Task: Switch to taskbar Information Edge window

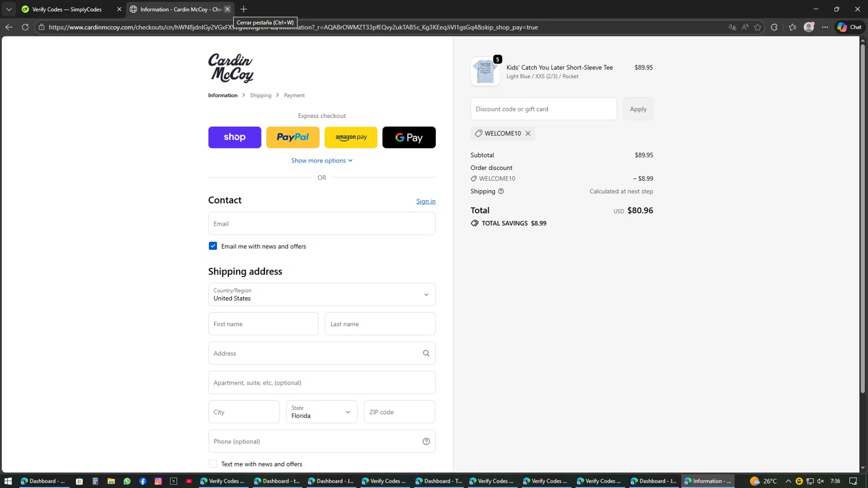Action: point(708,481)
